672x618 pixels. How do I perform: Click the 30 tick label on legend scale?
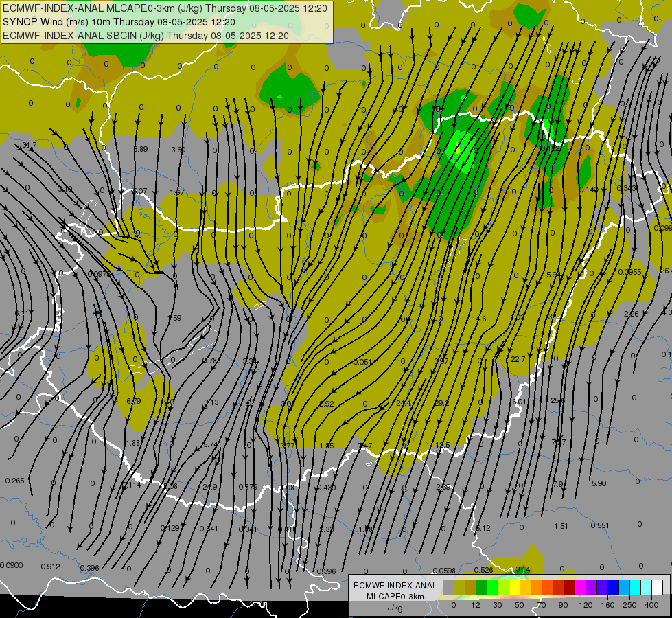point(498,605)
